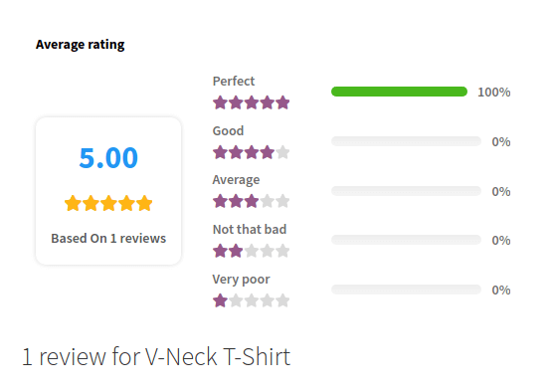Click the 100% percentage text

(x=494, y=93)
